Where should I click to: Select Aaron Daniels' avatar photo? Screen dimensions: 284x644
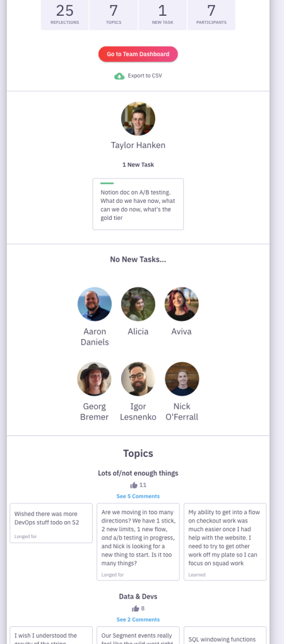point(95,304)
